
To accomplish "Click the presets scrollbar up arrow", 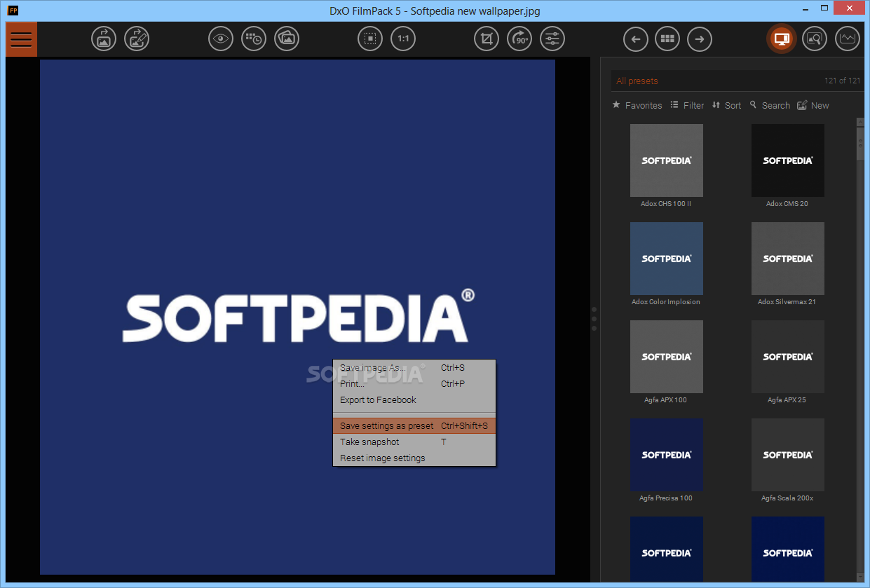I will point(860,123).
